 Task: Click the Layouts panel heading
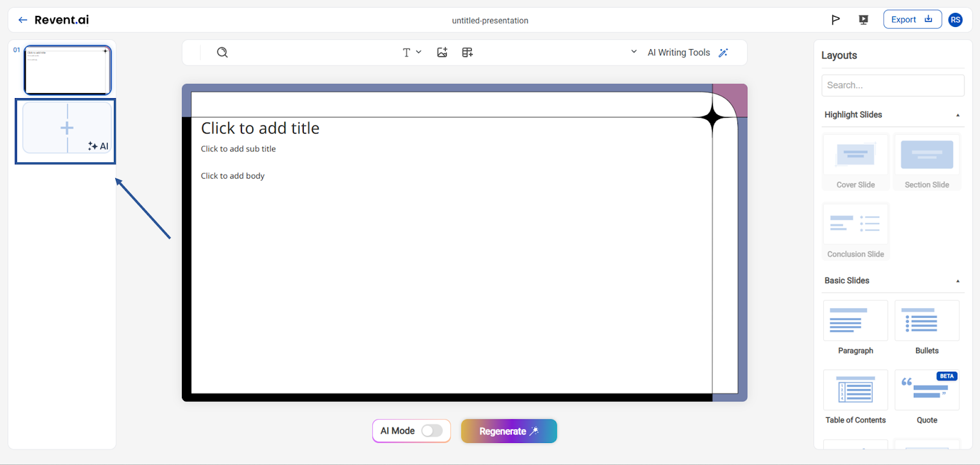[x=839, y=55]
